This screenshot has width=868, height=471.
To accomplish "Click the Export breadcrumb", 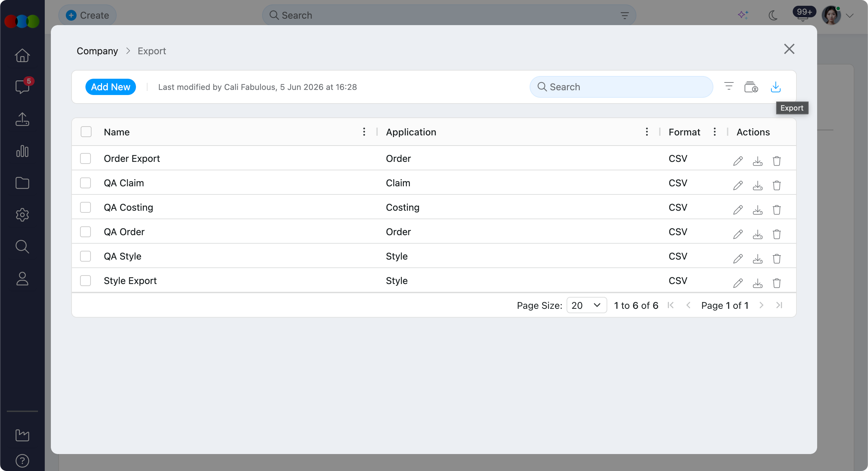I will [x=152, y=51].
